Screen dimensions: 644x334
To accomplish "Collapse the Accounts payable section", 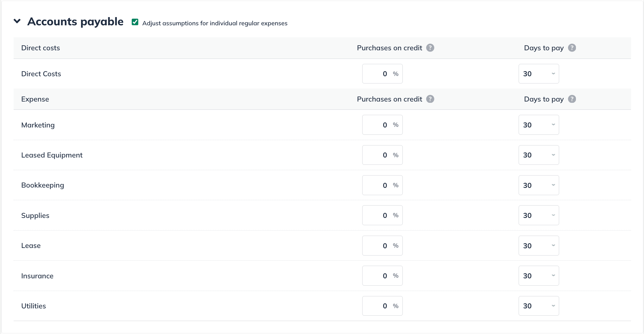I will (17, 21).
